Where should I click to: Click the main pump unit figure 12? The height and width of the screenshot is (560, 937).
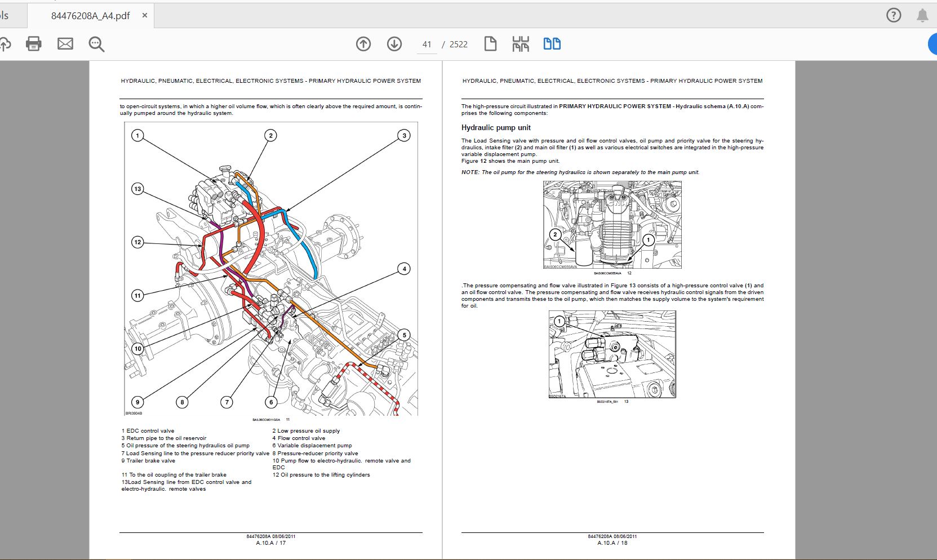click(612, 225)
